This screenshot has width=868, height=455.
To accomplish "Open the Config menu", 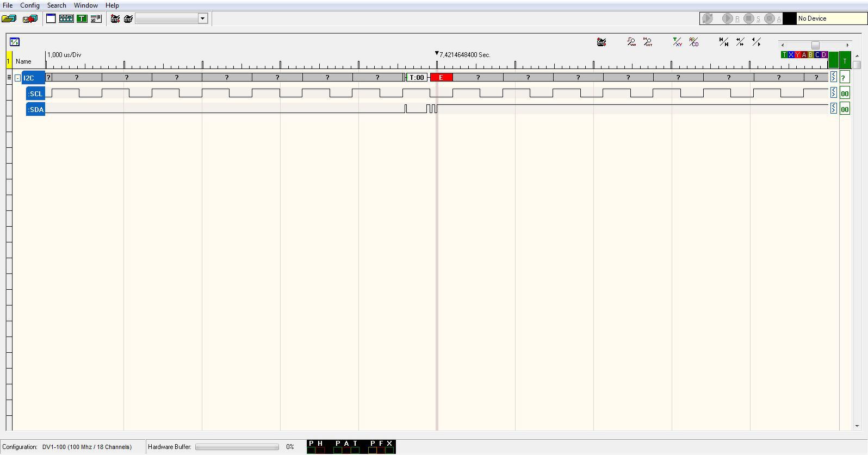I will [30, 5].
